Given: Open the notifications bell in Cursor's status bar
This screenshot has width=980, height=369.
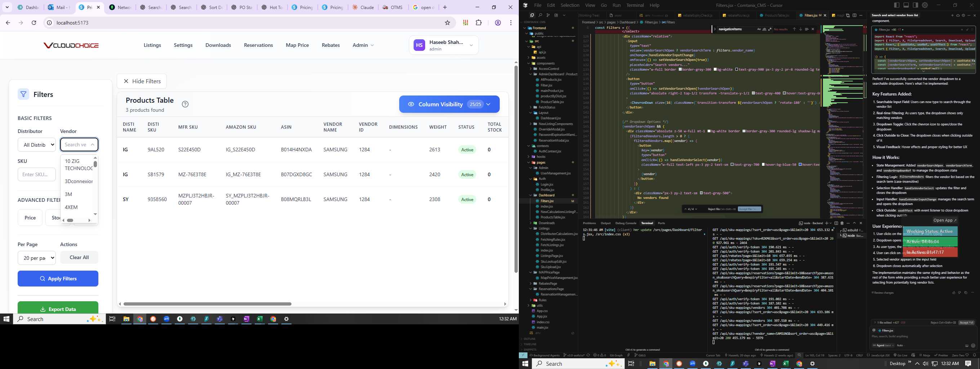Looking at the screenshot, I should click(974, 355).
